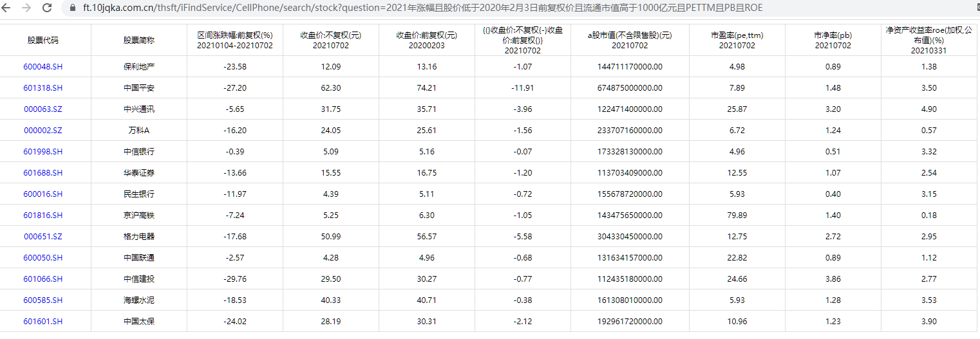
Task: Click 中国太保's ROE value 3.90
Action: pos(929,322)
